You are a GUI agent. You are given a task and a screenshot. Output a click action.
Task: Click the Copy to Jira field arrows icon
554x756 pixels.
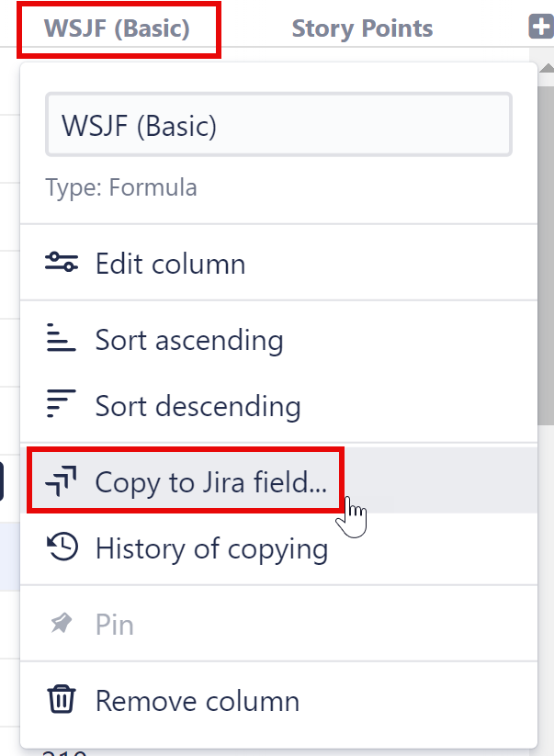point(62,480)
